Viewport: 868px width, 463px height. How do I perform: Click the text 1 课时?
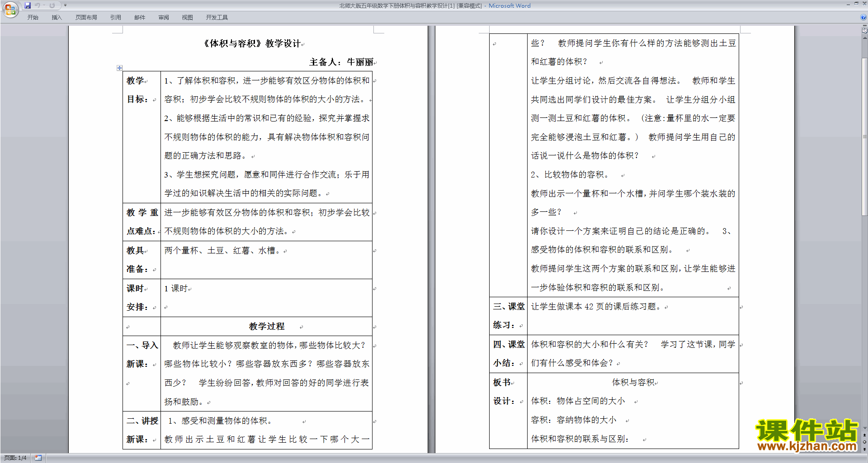(176, 288)
